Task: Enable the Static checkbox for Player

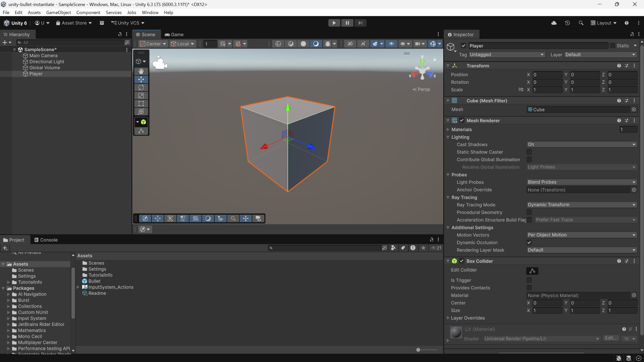Action: [613, 46]
